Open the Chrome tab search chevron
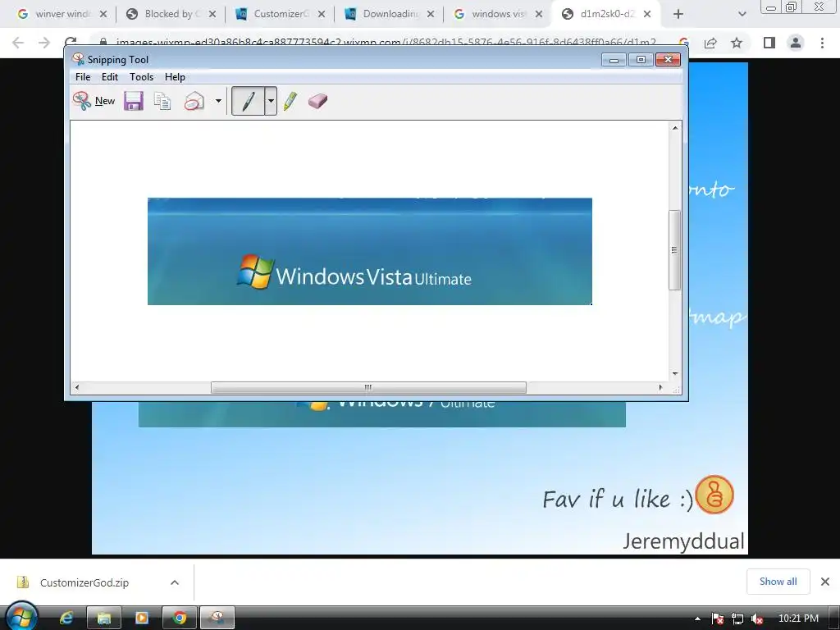The width and height of the screenshot is (840, 630). pos(742,14)
